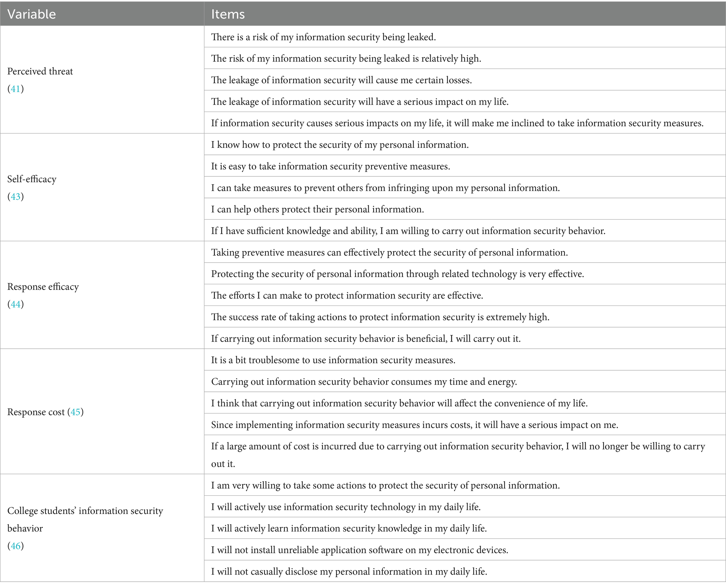Click the Items column header
Image resolution: width=726 pixels, height=588 pixels.
click(228, 14)
